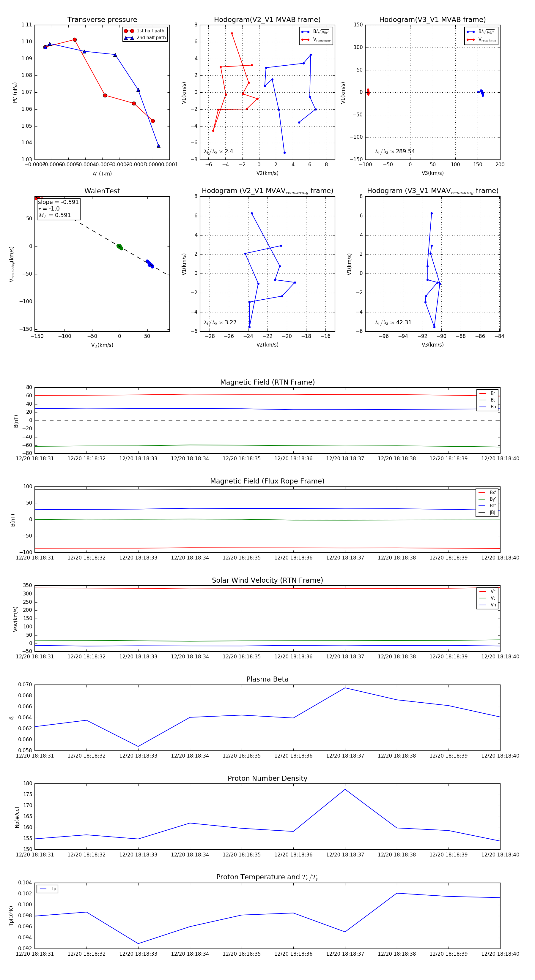Click the "Bn" legend entry
The height and width of the screenshot is (980, 535).
coord(487,407)
